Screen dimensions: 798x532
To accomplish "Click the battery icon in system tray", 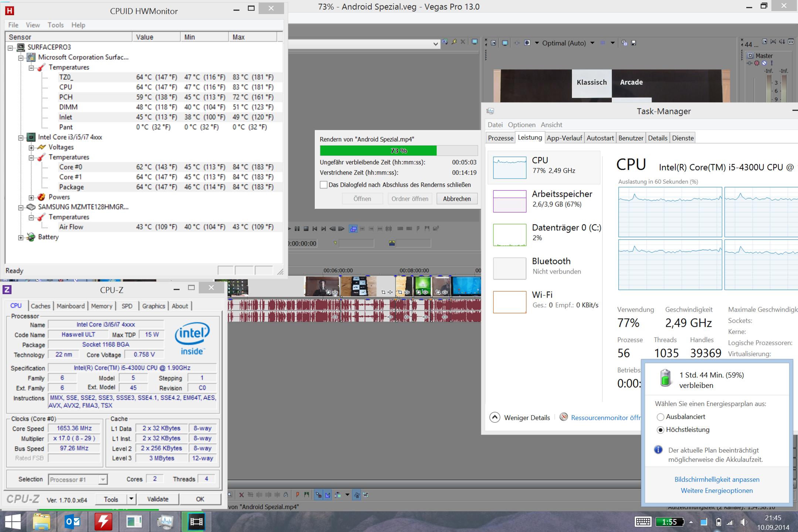I will pos(718,522).
